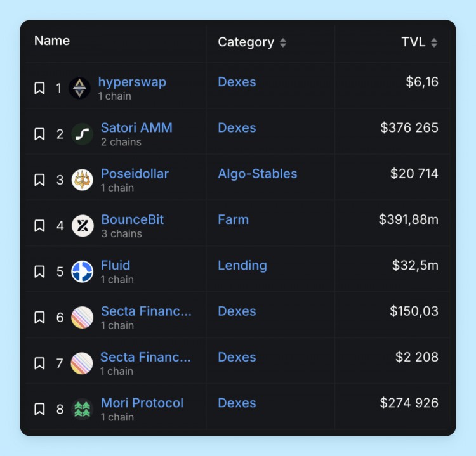476x456 pixels.
Task: Open the Satori AMM protocol page
Action: 136,127
